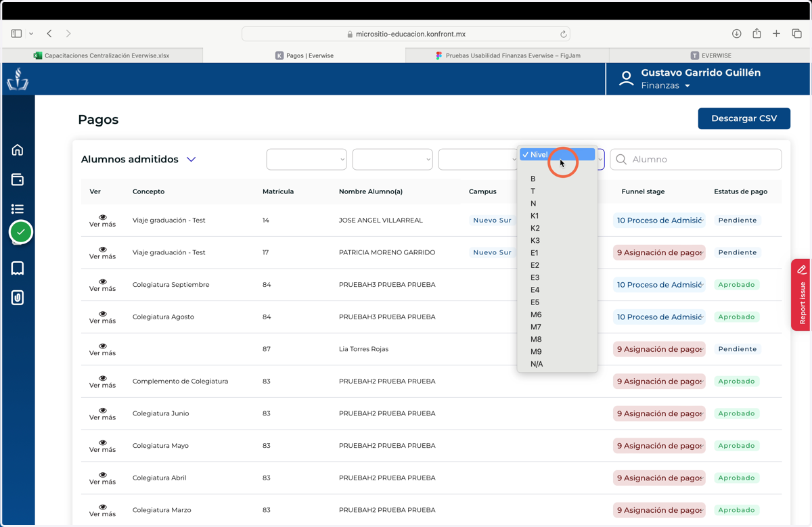Click the school logo at top left
812x527 pixels.
click(x=18, y=79)
